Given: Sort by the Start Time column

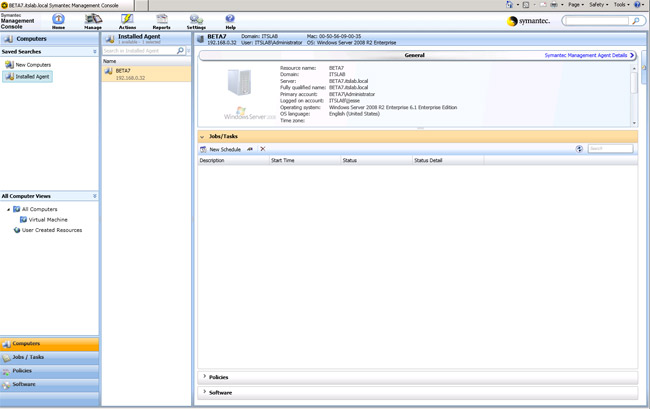Looking at the screenshot, I should point(305,160).
